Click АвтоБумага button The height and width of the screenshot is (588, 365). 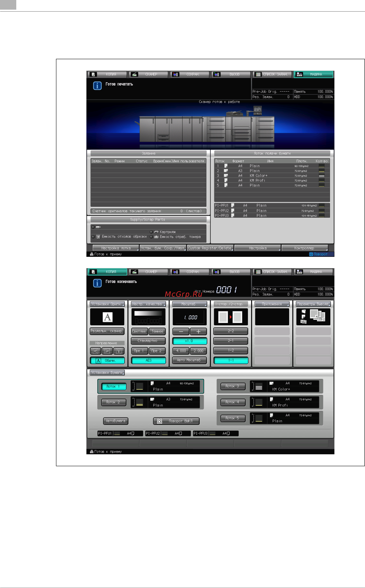(x=116, y=421)
